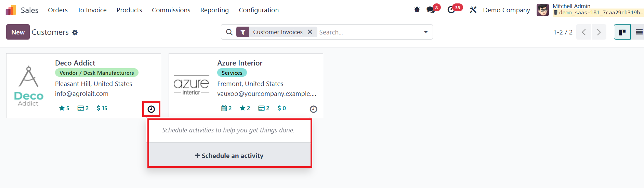This screenshot has height=188, width=644.
Task: Click the activity clock on Azure Interior card
Action: point(313,109)
